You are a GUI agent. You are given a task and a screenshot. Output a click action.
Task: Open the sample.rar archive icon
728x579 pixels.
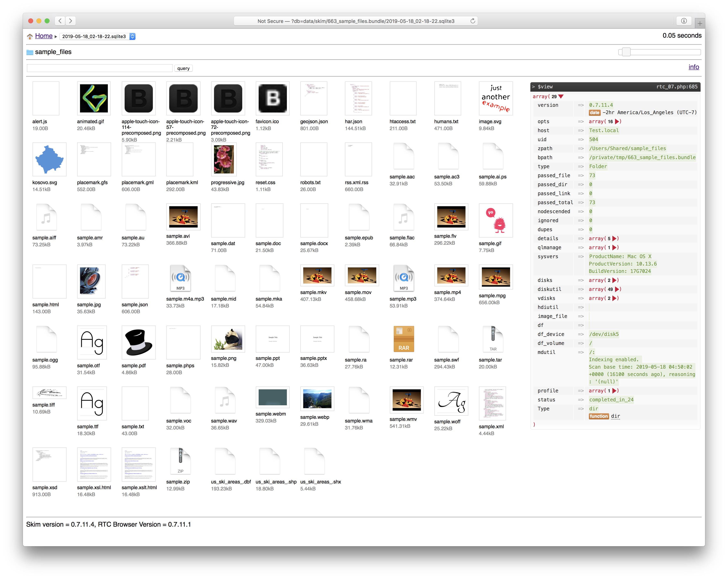(403, 339)
